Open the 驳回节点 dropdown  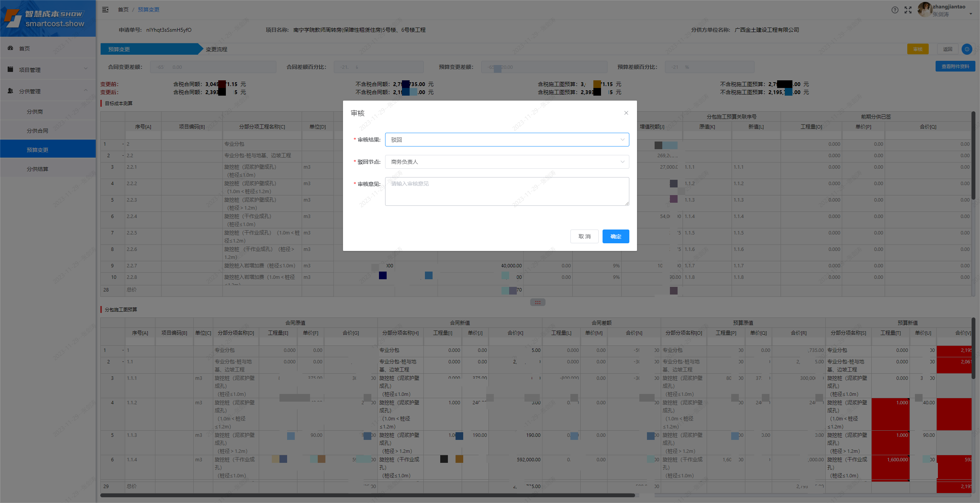tap(507, 162)
